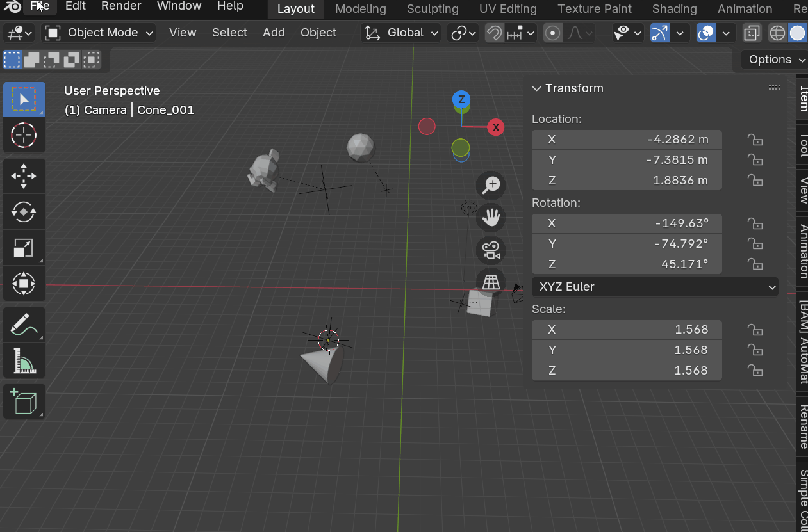
Task: Open overlays options dropdown arrow
Action: point(725,33)
